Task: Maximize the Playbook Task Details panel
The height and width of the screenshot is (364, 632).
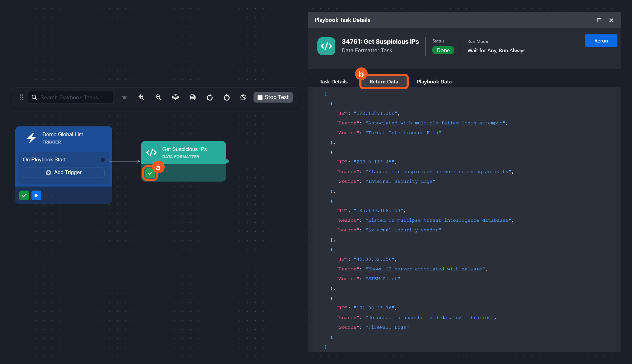Action: [599, 20]
